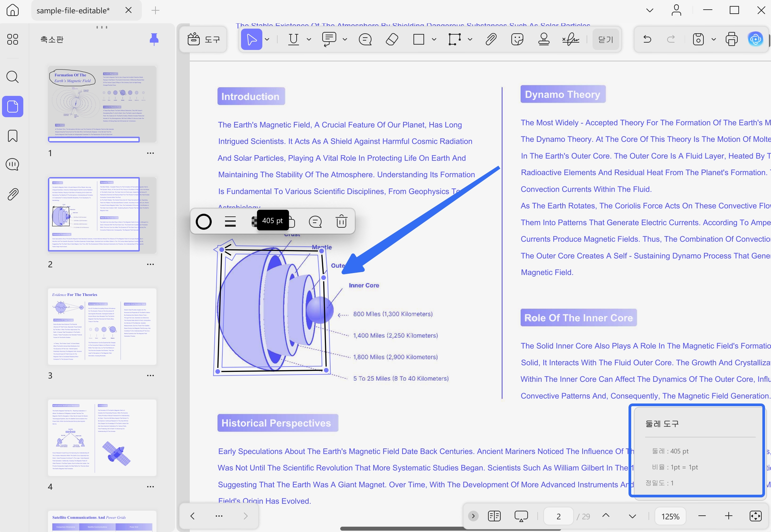Image resolution: width=771 pixels, height=532 pixels.
Task: Open the search panel in left sidebar
Action: (13, 77)
